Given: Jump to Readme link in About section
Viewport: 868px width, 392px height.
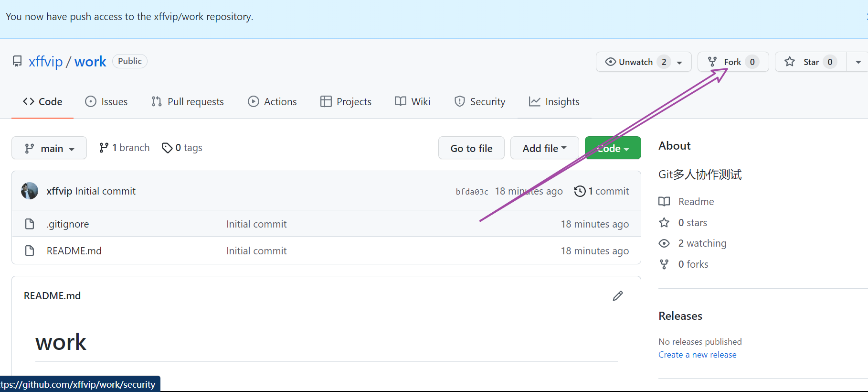Looking at the screenshot, I should (x=696, y=202).
